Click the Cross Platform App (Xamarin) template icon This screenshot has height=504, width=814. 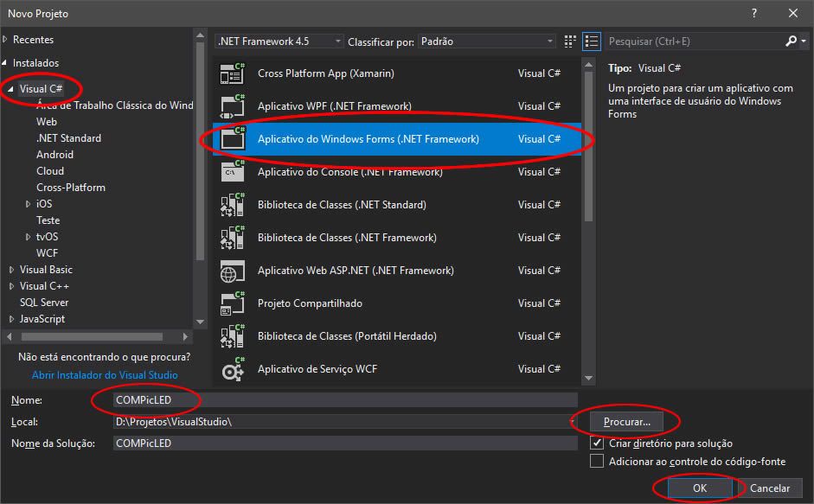tap(232, 73)
